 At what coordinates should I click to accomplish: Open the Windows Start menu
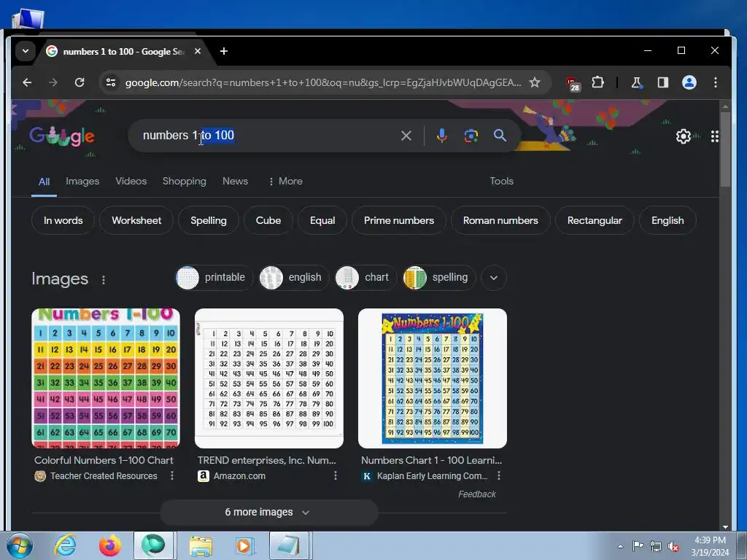pos(20,545)
